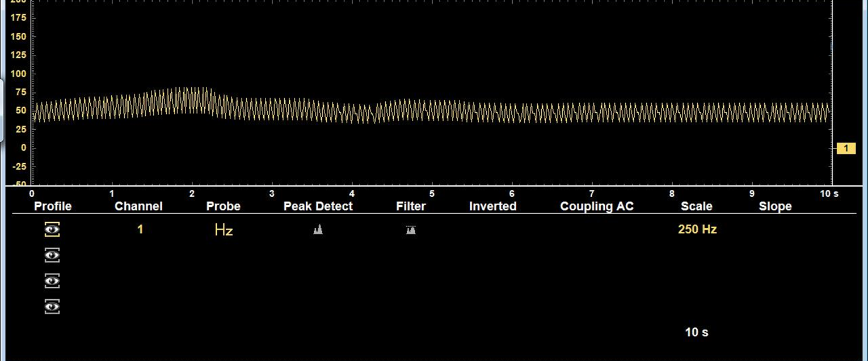Click the fourth row eye icon
868x361 pixels.
[x=52, y=307]
